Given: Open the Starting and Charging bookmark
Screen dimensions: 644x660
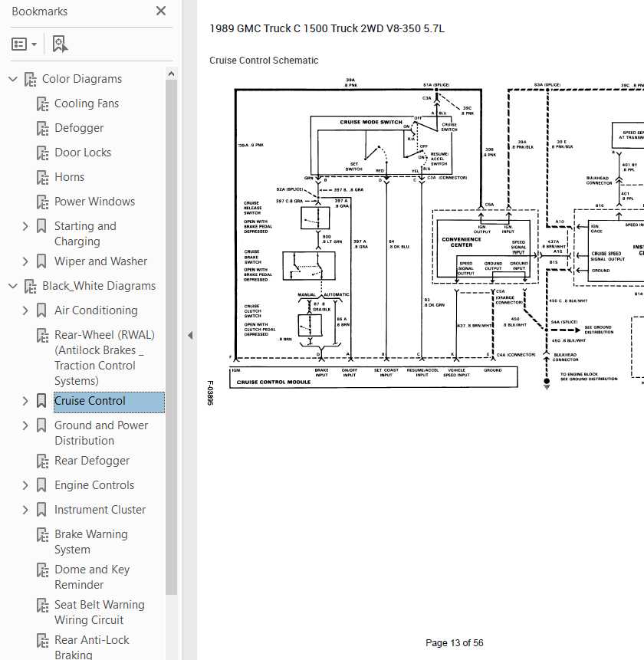Looking at the screenshot, I should [85, 234].
